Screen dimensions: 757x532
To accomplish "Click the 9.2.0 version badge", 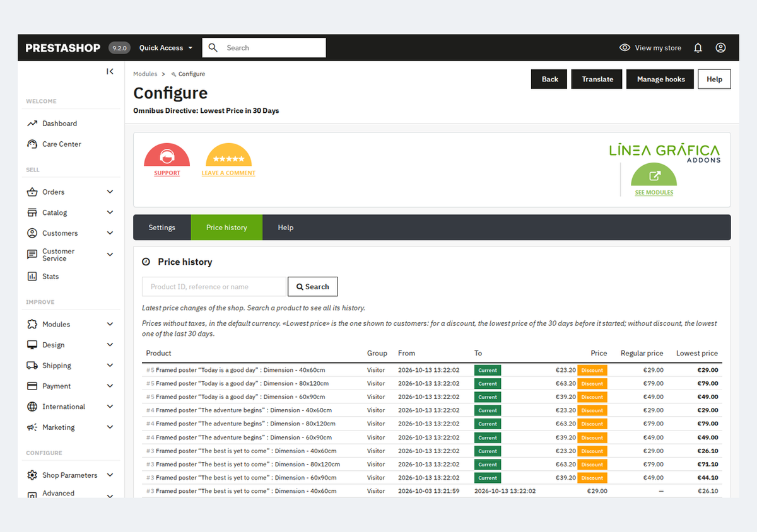I will [x=119, y=48].
